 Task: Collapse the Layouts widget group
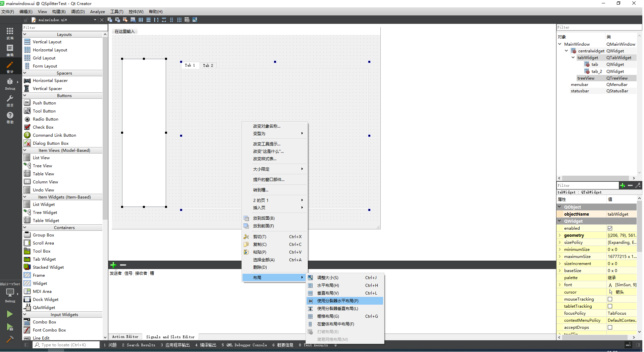[25, 34]
